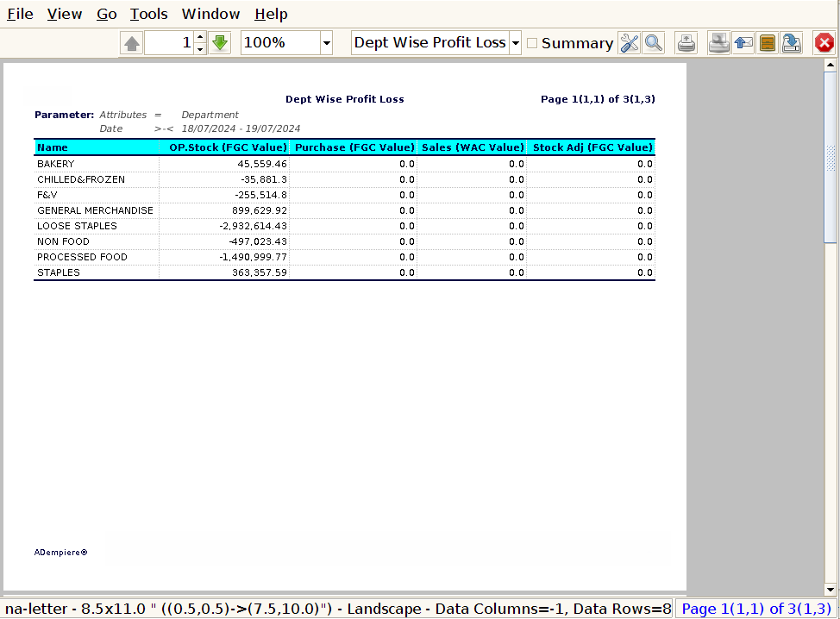The width and height of the screenshot is (840, 619).
Task: Go to next page with green arrow
Action: [220, 43]
